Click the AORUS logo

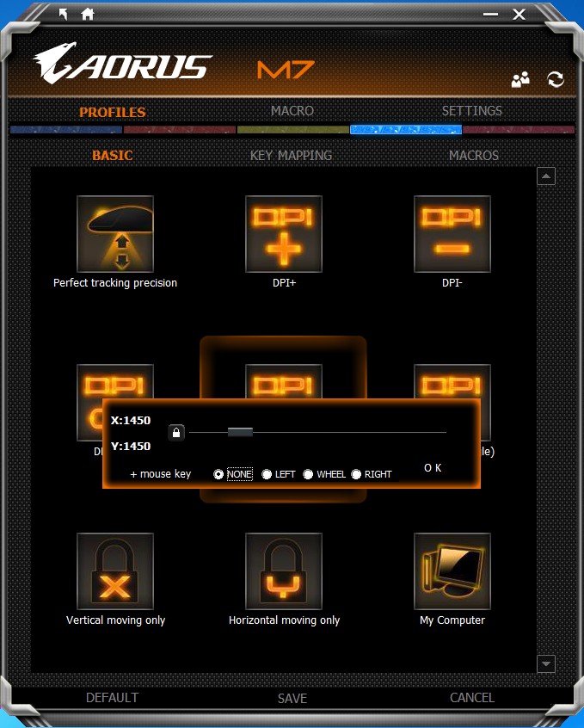pyautogui.click(x=122, y=64)
